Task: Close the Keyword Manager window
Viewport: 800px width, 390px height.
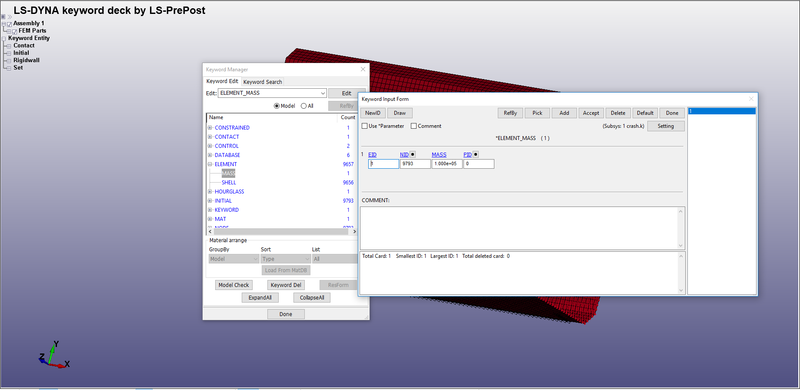Action: (x=363, y=69)
